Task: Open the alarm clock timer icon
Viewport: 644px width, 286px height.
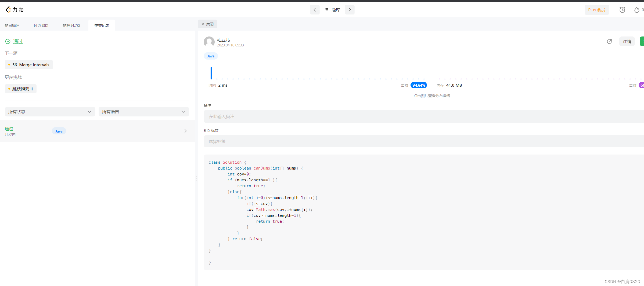Action: [x=622, y=10]
